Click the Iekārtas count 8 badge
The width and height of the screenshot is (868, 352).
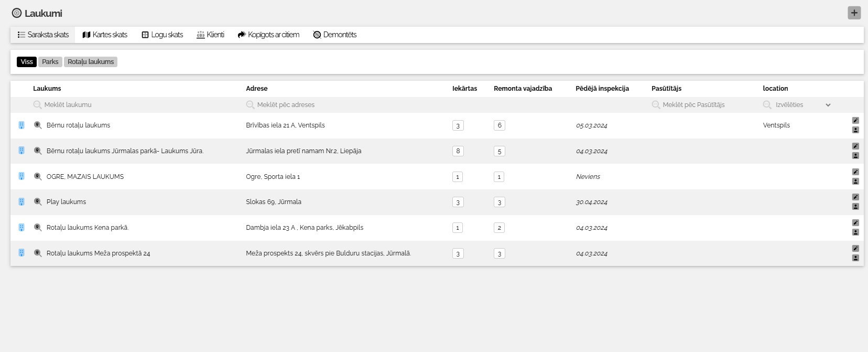click(458, 151)
